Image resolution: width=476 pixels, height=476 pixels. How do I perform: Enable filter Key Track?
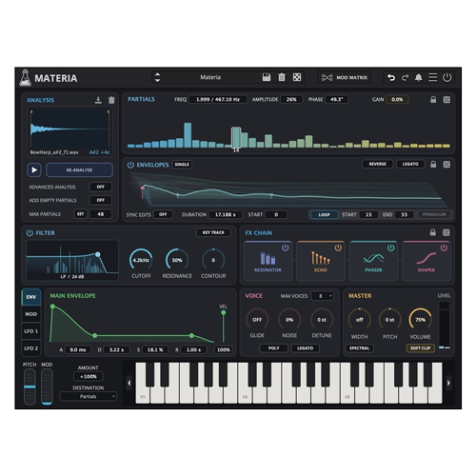(213, 232)
